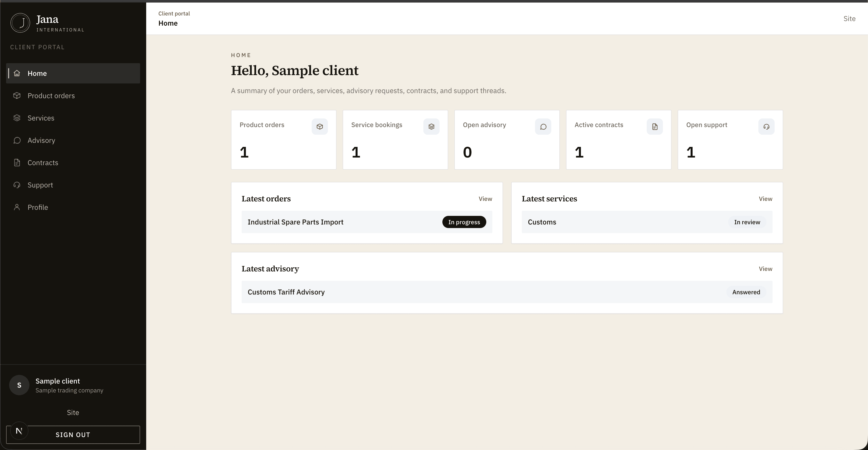Click the Support headset icon in sidebar

pos(17,185)
